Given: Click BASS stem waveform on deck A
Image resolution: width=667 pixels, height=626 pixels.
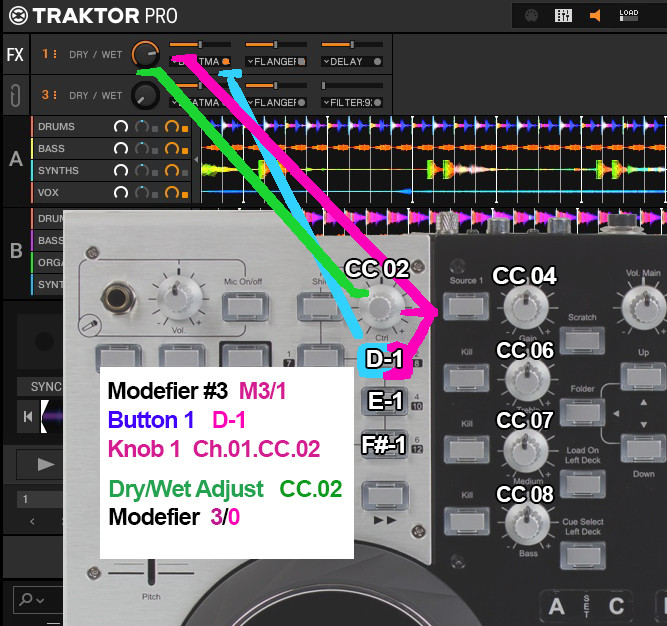Looking at the screenshot, I should [433, 148].
